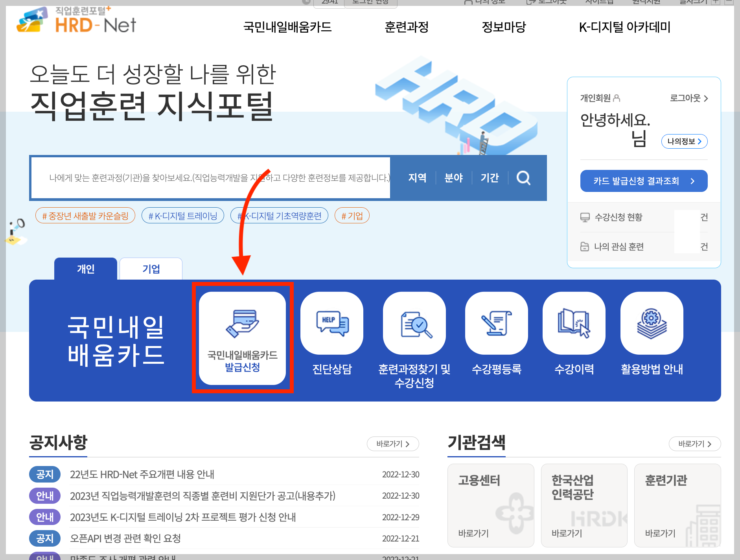Image resolution: width=740 pixels, height=560 pixels.
Task: Click the chatbot mascot icon on left
Action: click(x=17, y=232)
